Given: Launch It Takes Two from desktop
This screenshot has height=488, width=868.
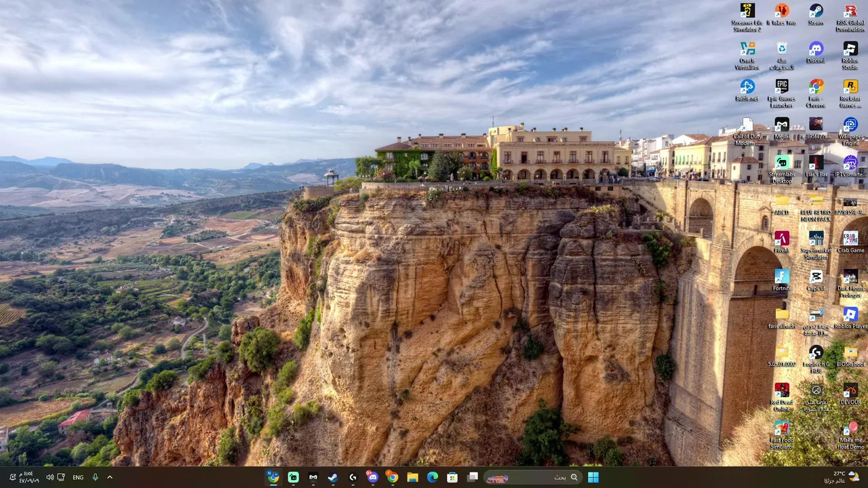Looking at the screenshot, I should click(x=782, y=15).
